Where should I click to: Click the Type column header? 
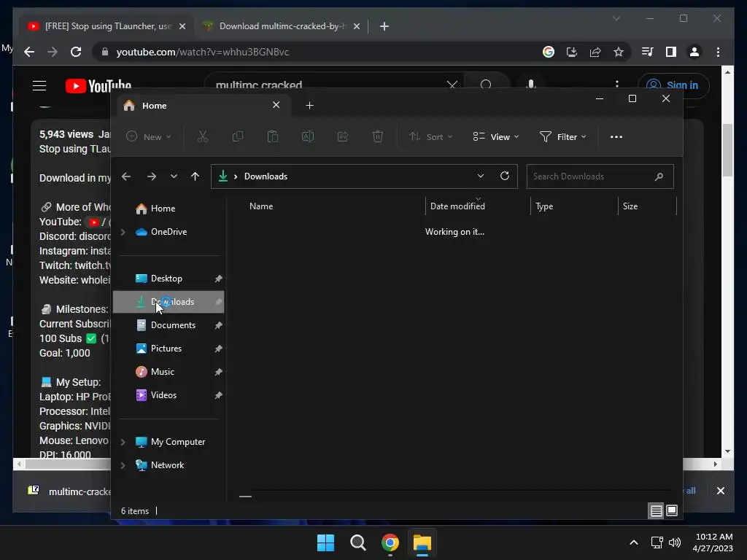[544, 206]
